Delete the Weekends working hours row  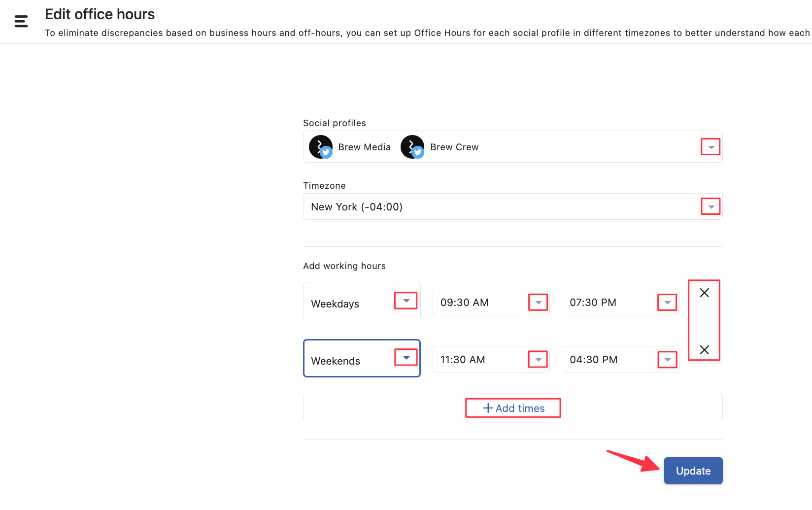(704, 350)
